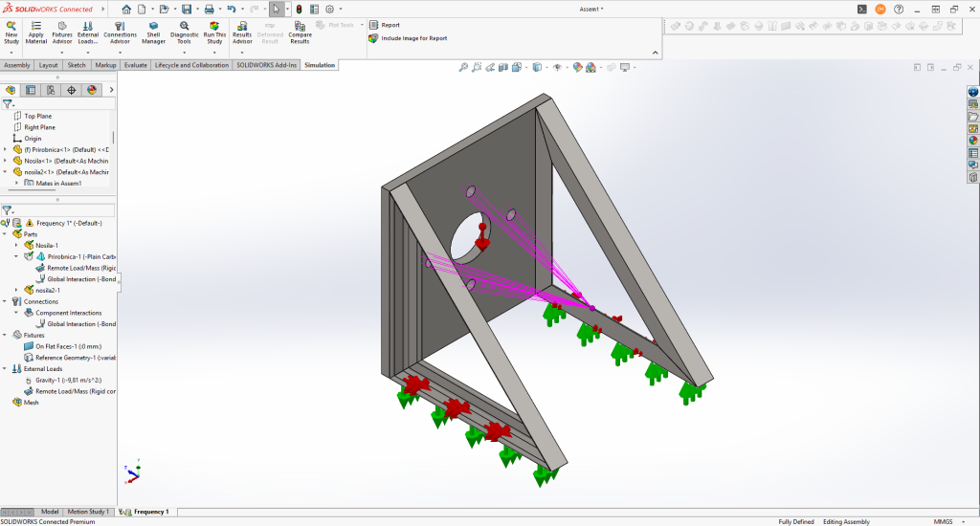Open the MMGS unit system in status bar
The height and width of the screenshot is (526, 980).
coord(943,521)
